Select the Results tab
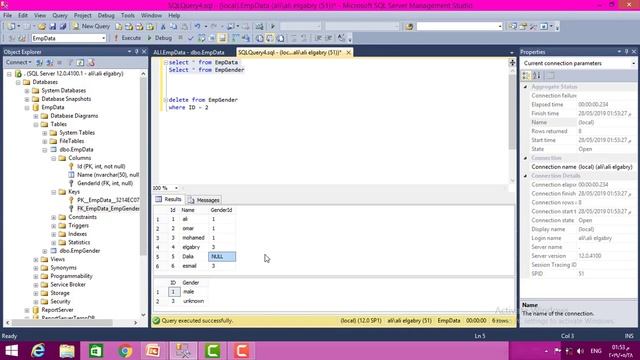 click(168, 200)
